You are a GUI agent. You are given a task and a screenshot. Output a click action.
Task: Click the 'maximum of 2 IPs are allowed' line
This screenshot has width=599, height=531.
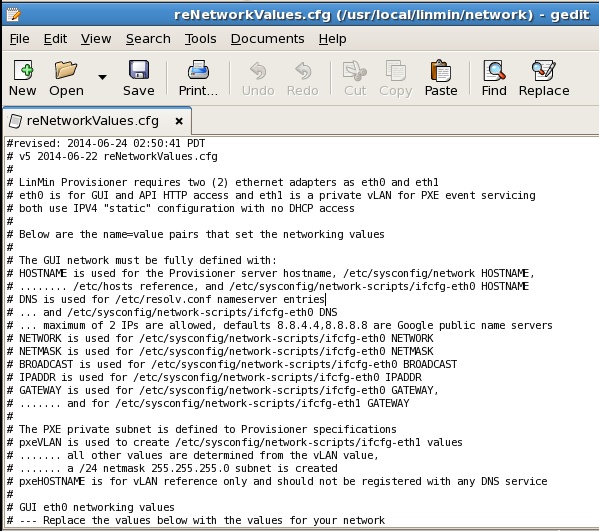tap(280, 325)
